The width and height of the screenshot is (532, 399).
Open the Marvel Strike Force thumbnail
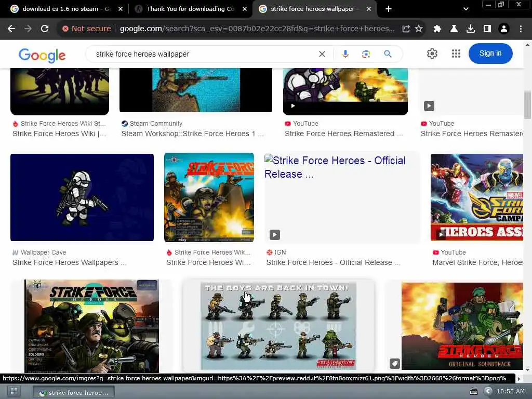coord(476,197)
